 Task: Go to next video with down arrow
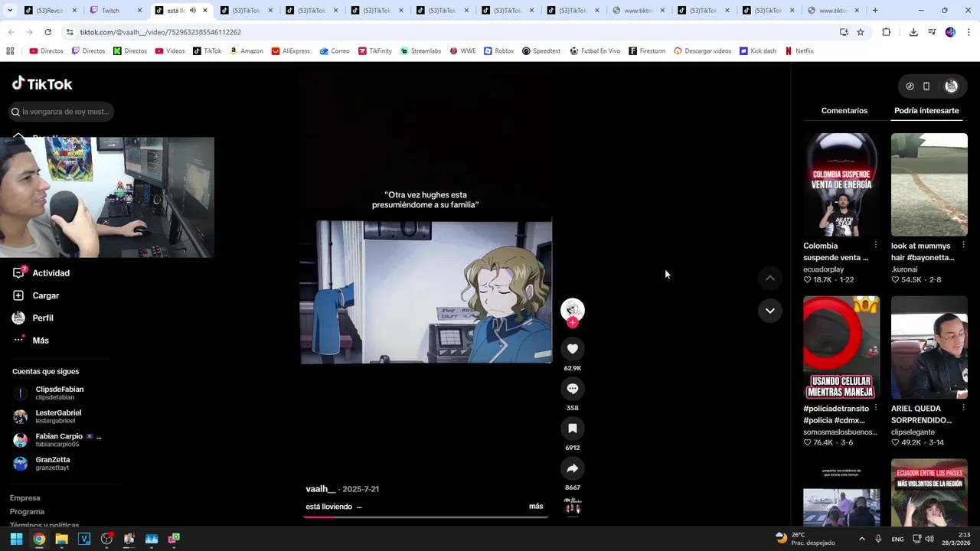point(769,311)
